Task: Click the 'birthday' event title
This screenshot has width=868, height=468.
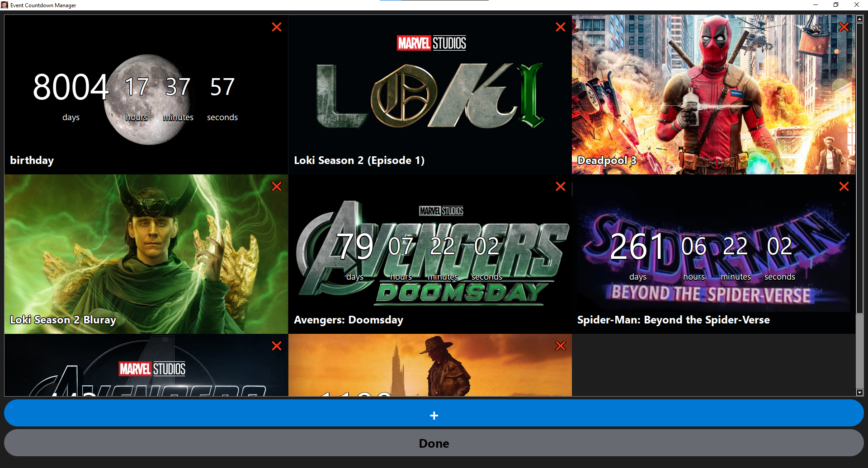Action: [32, 160]
